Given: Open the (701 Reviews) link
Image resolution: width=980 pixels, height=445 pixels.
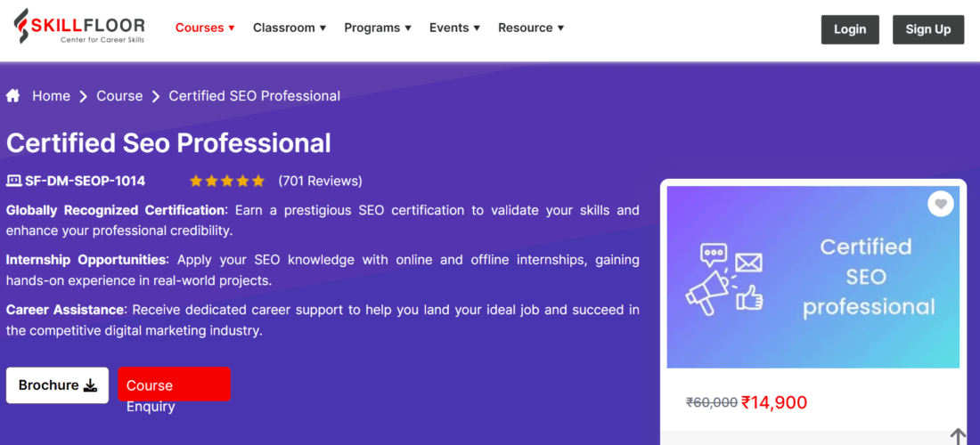Looking at the screenshot, I should point(320,181).
